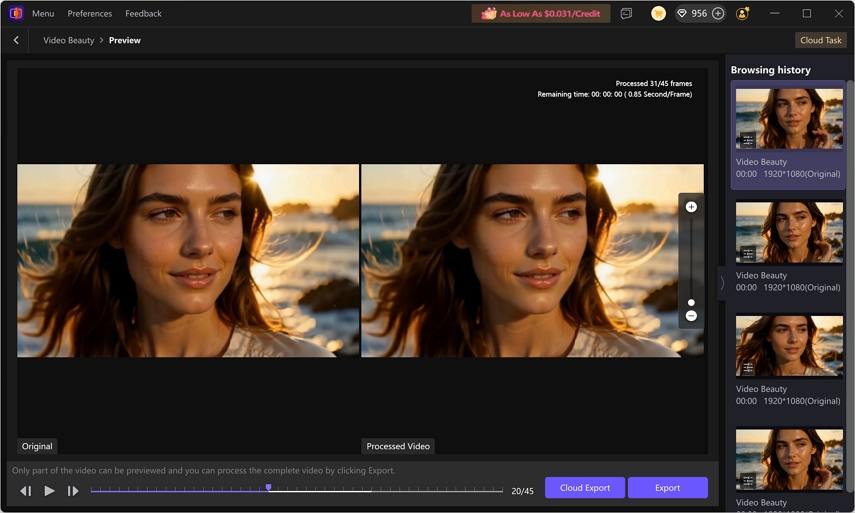The width and height of the screenshot is (855, 513).
Task: Step to next frame
Action: tap(73, 491)
